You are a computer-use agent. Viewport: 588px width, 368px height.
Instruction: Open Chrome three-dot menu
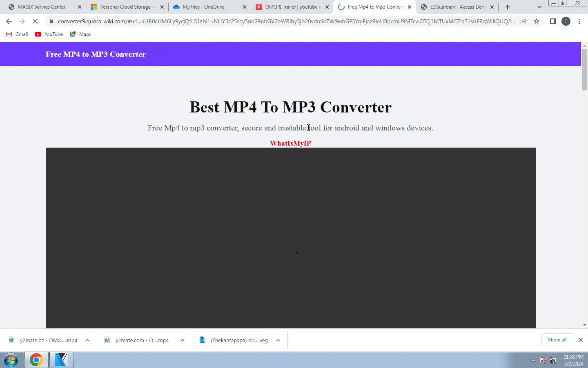click(x=579, y=21)
